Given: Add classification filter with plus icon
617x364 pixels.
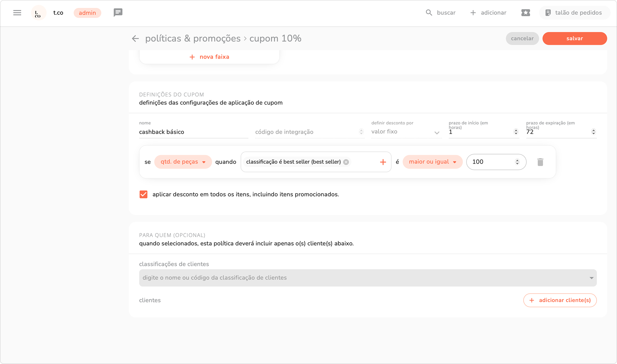Looking at the screenshot, I should pyautogui.click(x=383, y=162).
